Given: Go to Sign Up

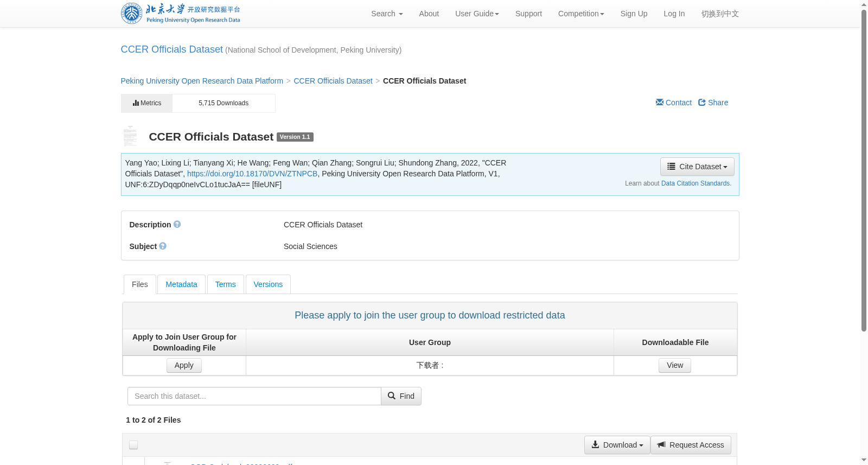Looking at the screenshot, I should (634, 14).
